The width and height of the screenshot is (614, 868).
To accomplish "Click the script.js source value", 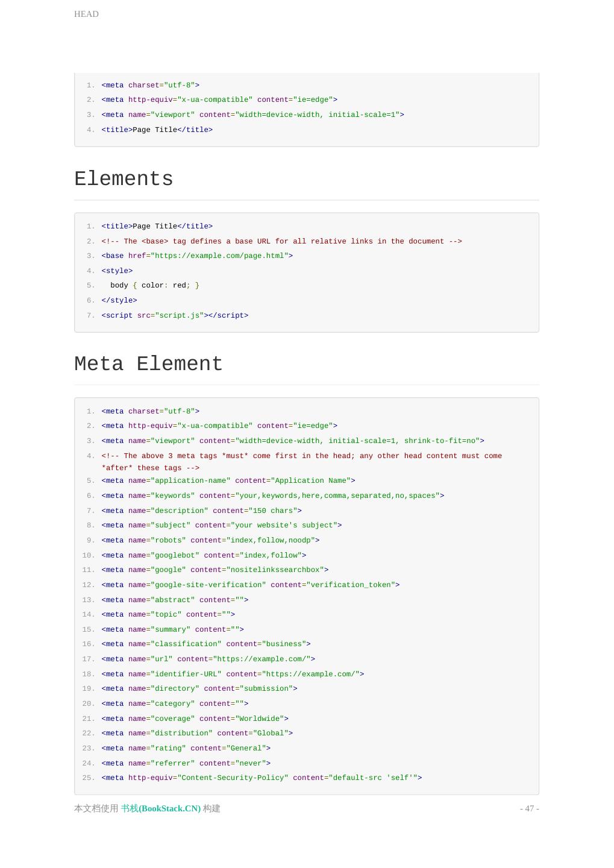I will (x=179, y=315).
